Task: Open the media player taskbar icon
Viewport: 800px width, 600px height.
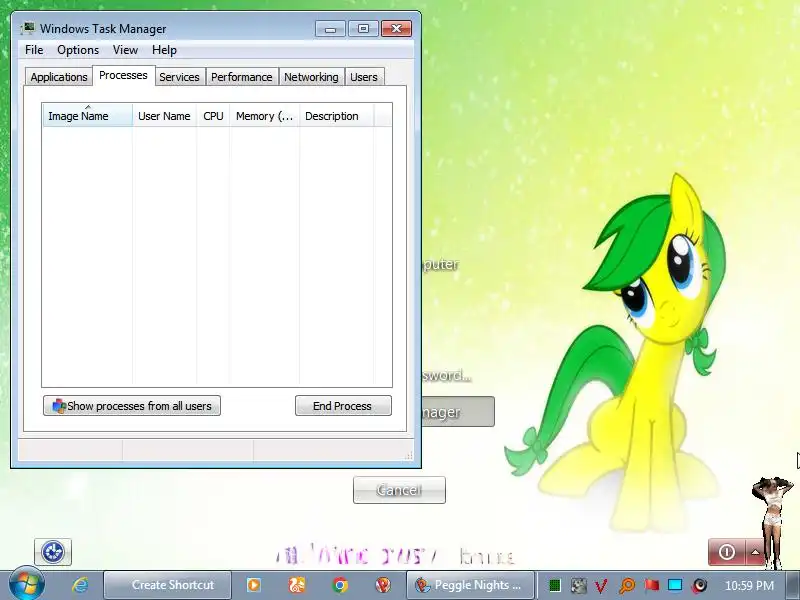Action: click(x=254, y=585)
